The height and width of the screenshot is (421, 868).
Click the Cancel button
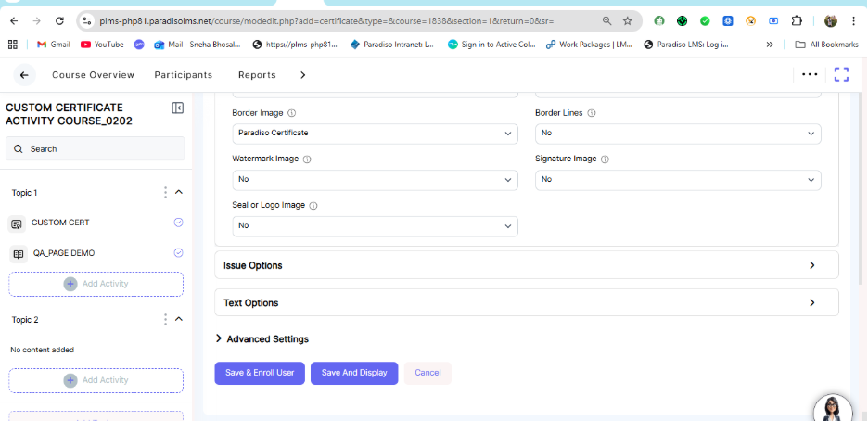click(x=428, y=373)
